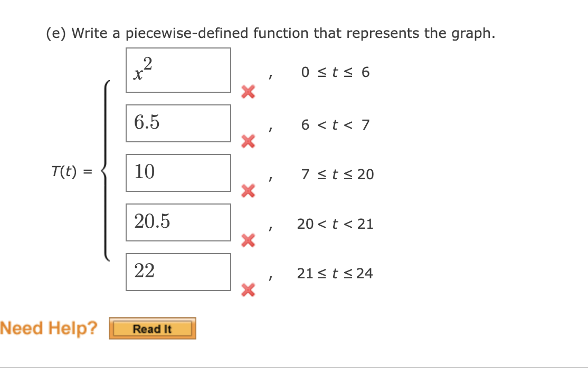The height and width of the screenshot is (369, 588).
Task: Open the Need Help? link
Action: coord(48,327)
